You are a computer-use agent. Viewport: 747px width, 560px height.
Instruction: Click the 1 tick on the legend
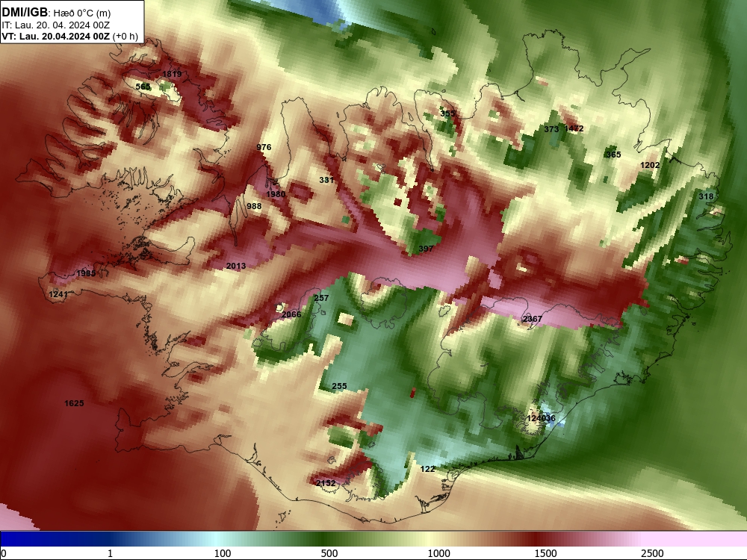coord(110,553)
